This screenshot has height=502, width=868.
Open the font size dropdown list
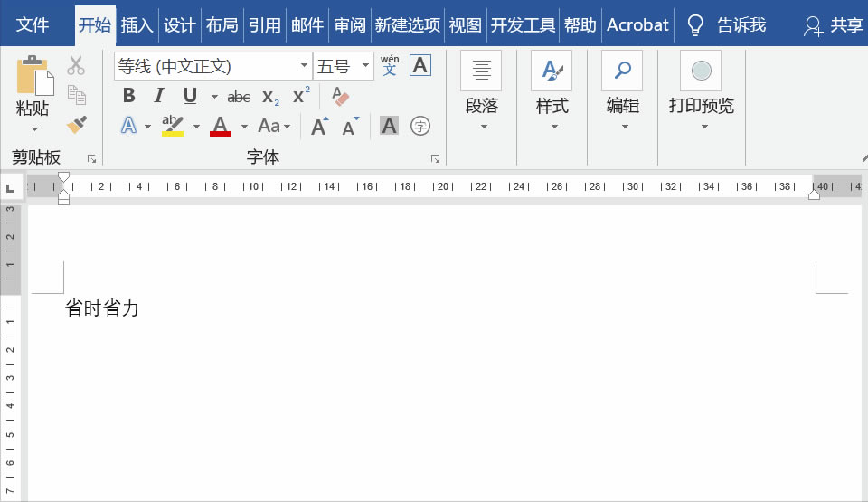pos(365,65)
